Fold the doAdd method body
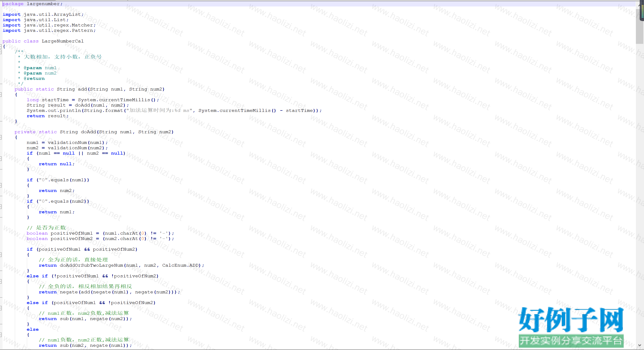Image resolution: width=644 pixels, height=350 pixels. [x=1, y=137]
